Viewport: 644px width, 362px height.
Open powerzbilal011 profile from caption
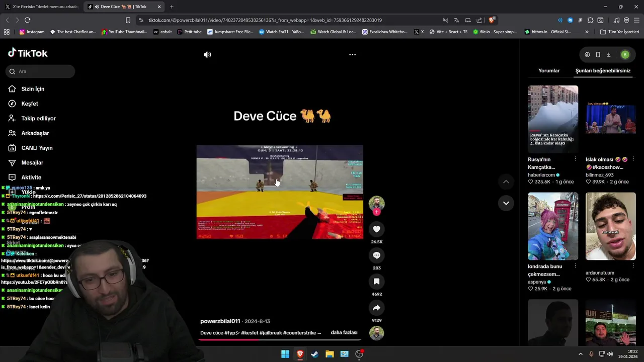[220, 321]
